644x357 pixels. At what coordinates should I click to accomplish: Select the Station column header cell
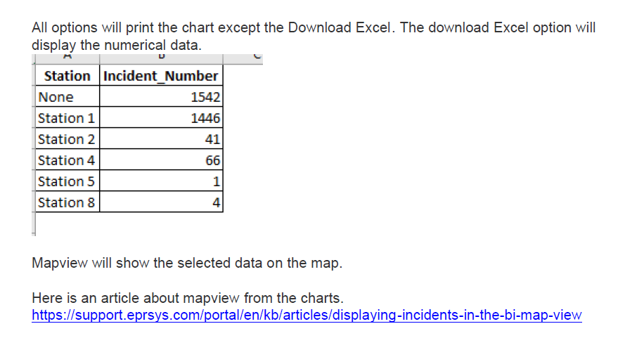67,76
